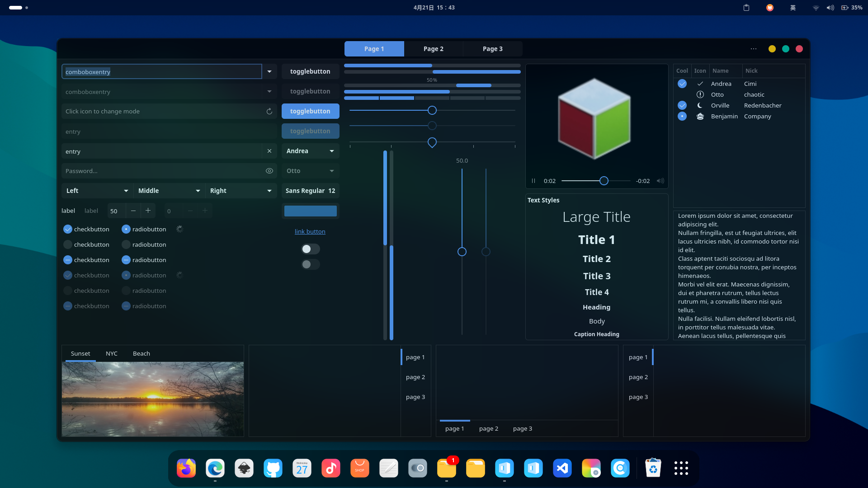The image size is (868, 488).
Task: Follow the link button
Action: [x=310, y=231]
